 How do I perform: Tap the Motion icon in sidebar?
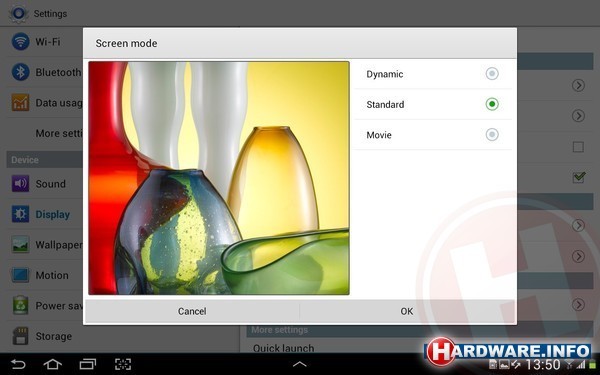[x=20, y=275]
